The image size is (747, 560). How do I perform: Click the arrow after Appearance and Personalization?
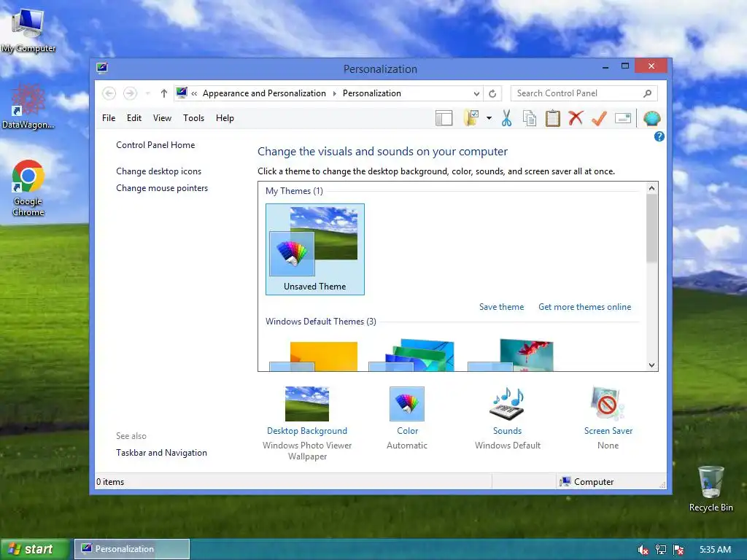[334, 94]
